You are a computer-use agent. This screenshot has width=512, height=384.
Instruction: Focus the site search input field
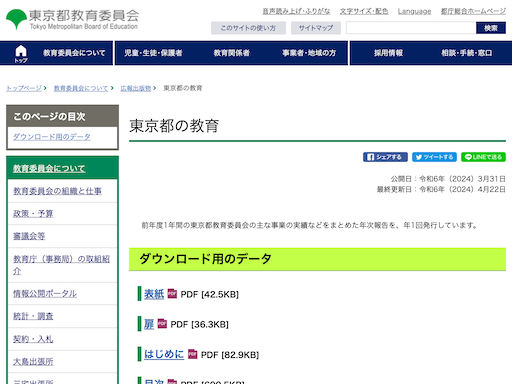[411, 28]
